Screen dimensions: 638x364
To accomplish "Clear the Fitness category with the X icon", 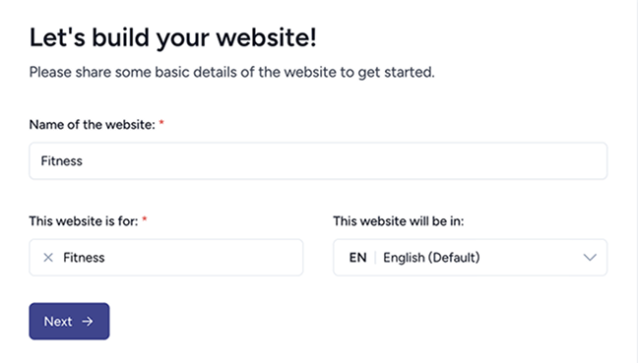I will (48, 258).
